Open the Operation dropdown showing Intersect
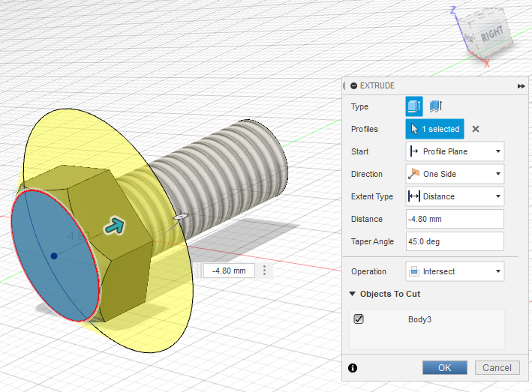This screenshot has height=392, width=532. point(455,271)
